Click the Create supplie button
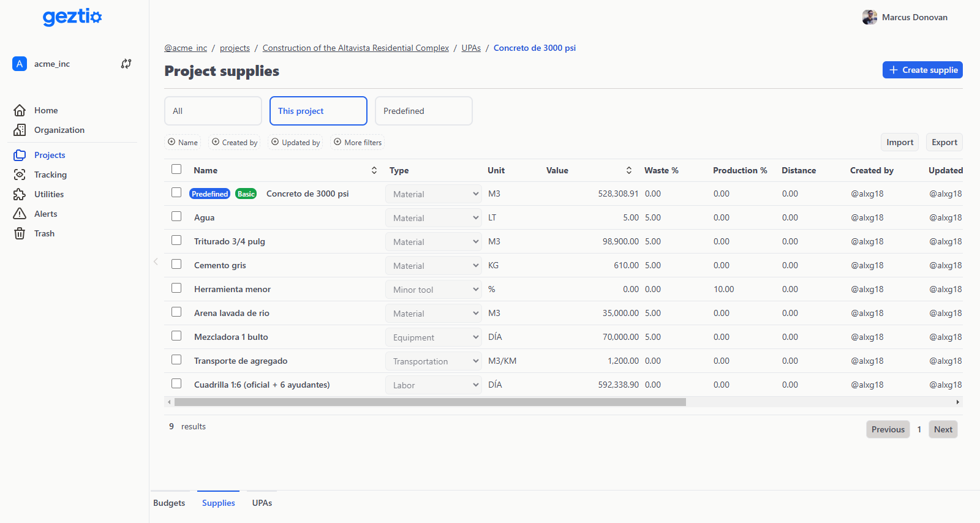This screenshot has height=523, width=980. point(922,70)
